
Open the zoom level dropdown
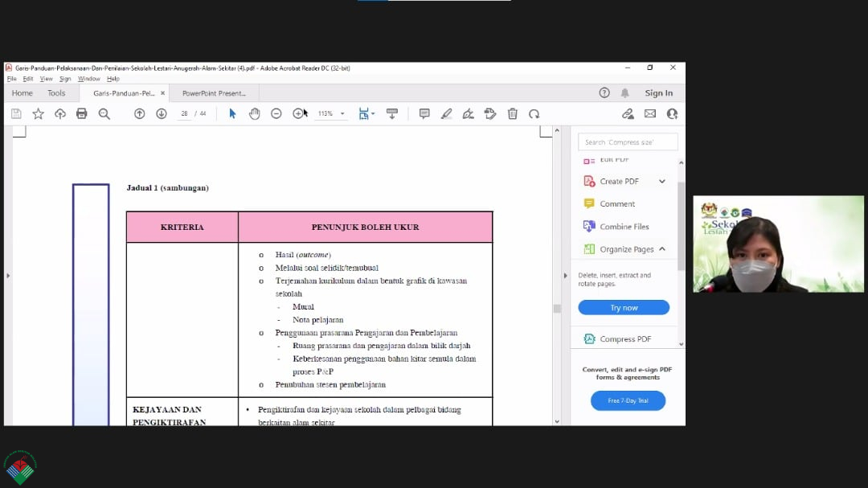tap(342, 113)
